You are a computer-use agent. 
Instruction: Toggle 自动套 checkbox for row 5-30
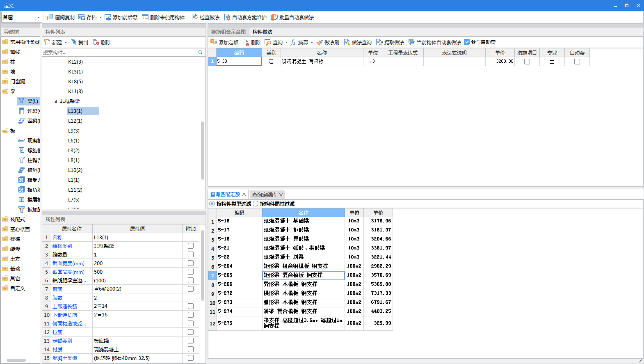(x=577, y=62)
